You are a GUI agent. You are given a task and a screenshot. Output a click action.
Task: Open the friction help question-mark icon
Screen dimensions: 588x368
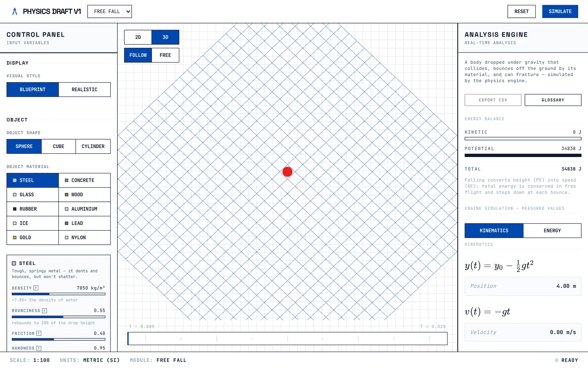coord(39,333)
